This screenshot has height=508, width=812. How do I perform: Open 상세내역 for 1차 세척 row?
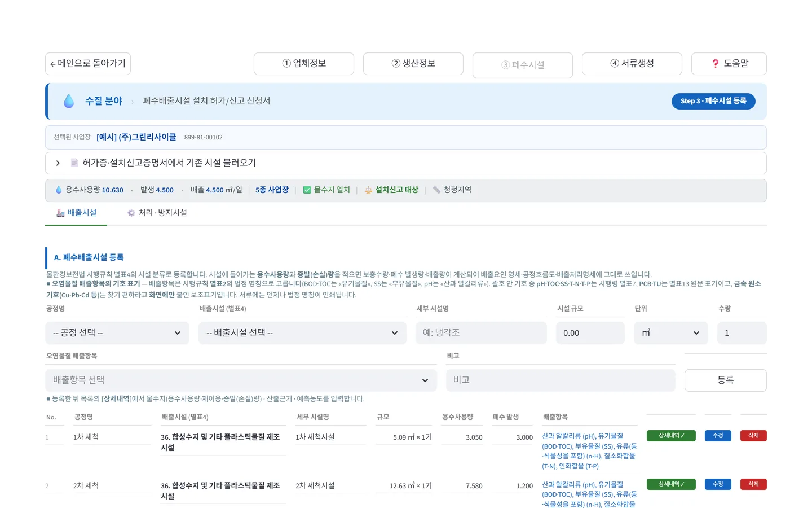[x=671, y=436]
